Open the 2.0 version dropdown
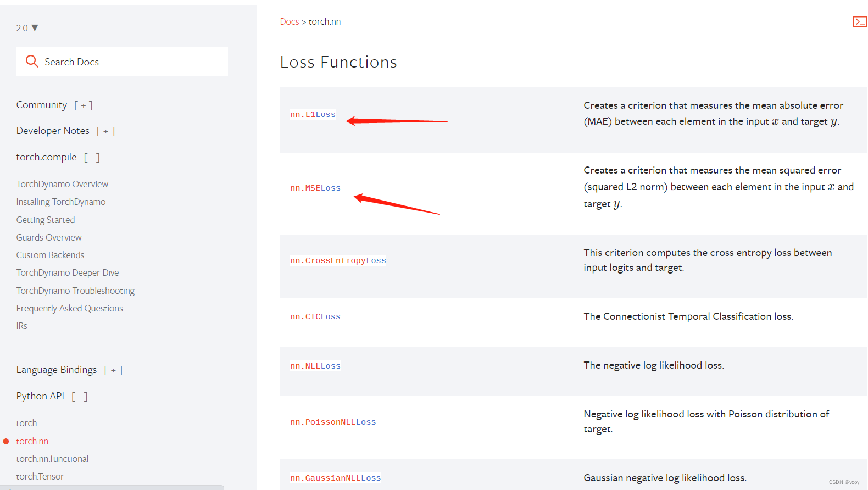The width and height of the screenshot is (868, 490). pyautogui.click(x=27, y=28)
